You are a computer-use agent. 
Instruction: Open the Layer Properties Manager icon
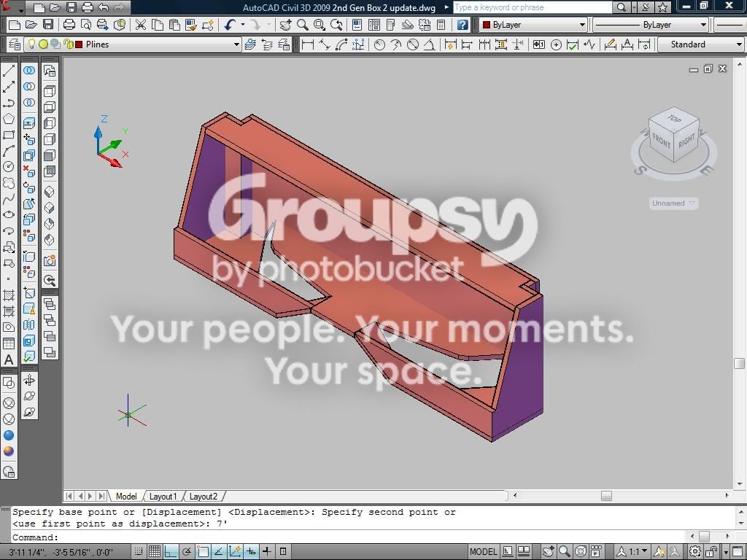pyautogui.click(x=15, y=44)
